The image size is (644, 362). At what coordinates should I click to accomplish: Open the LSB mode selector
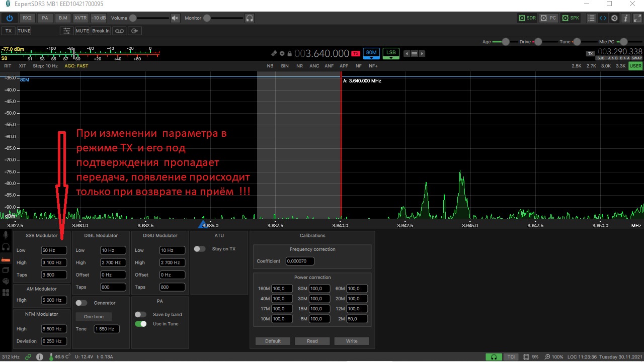tap(390, 53)
